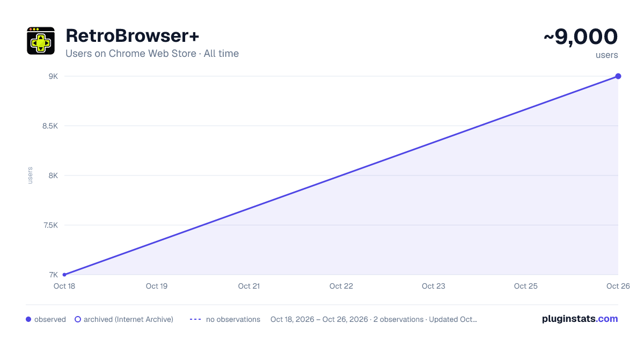
Task: Click the Oct 25 x-axis label
Action: click(x=526, y=286)
